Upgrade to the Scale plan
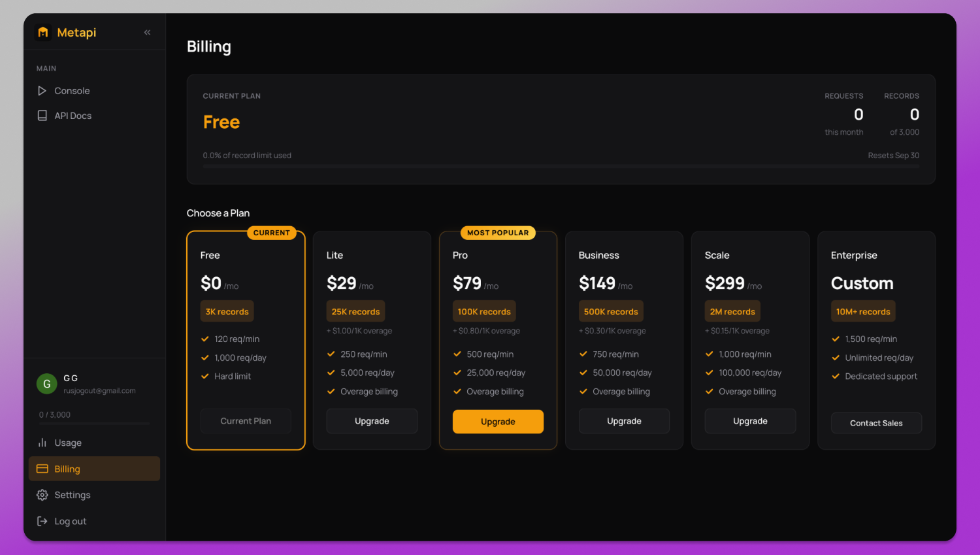The image size is (980, 555). point(750,421)
